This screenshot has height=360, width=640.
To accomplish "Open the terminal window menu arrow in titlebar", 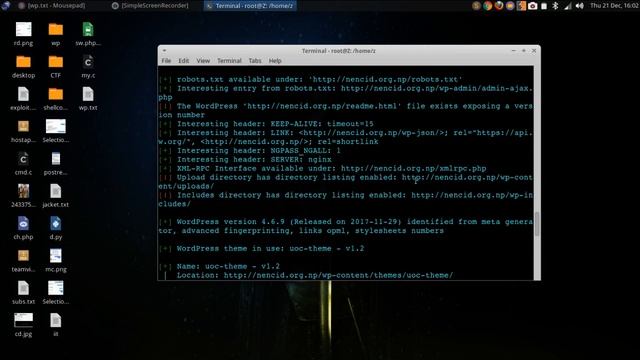I will (x=164, y=51).
